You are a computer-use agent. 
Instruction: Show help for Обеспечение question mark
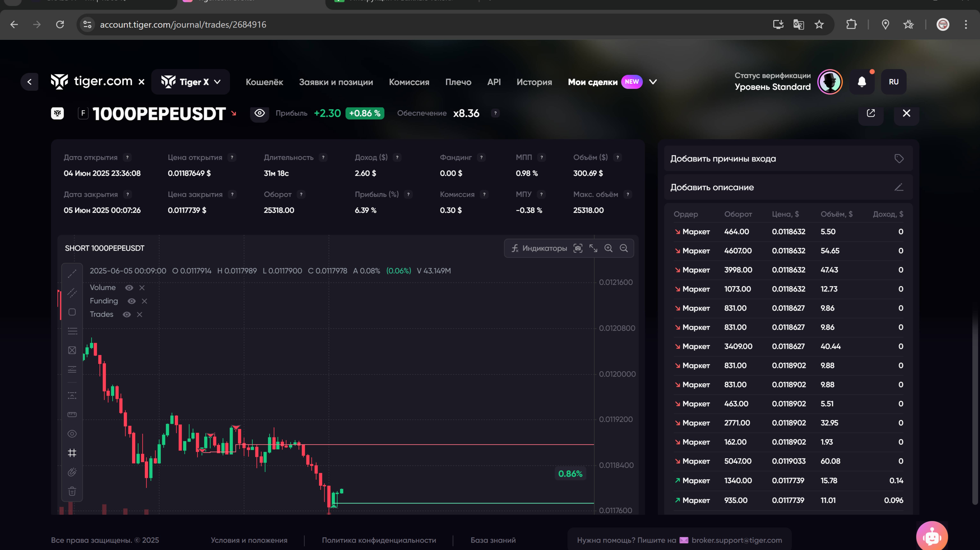pyautogui.click(x=495, y=113)
